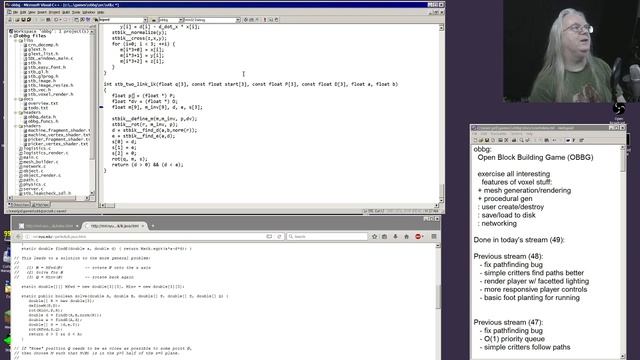Open the Firefox hamburger menu

tap(434, 236)
